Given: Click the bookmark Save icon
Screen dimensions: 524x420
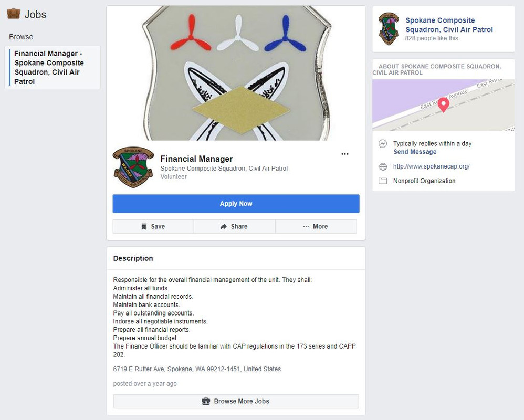Looking at the screenshot, I should pos(144,227).
